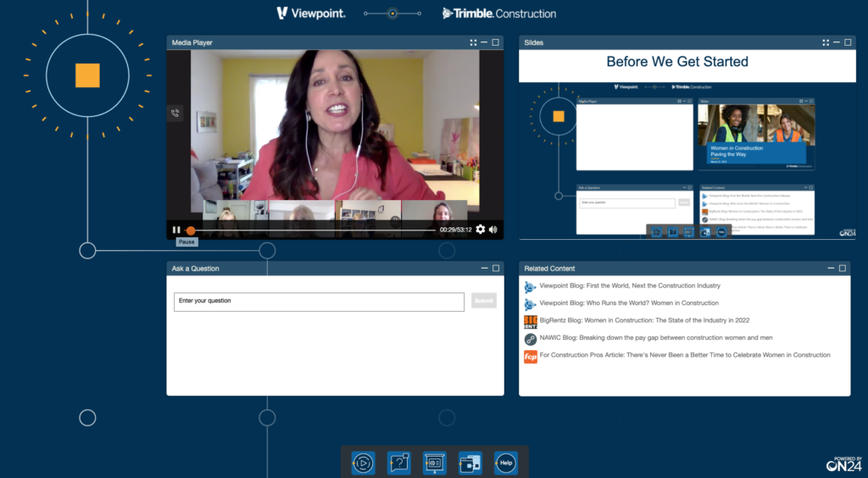Open Viewpoint Blog: First the World link
The height and width of the screenshot is (478, 868).
click(x=630, y=286)
